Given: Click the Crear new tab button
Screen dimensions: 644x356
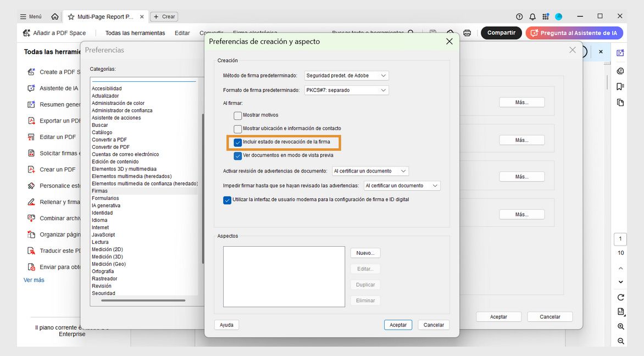Looking at the screenshot, I should pyautogui.click(x=164, y=17).
